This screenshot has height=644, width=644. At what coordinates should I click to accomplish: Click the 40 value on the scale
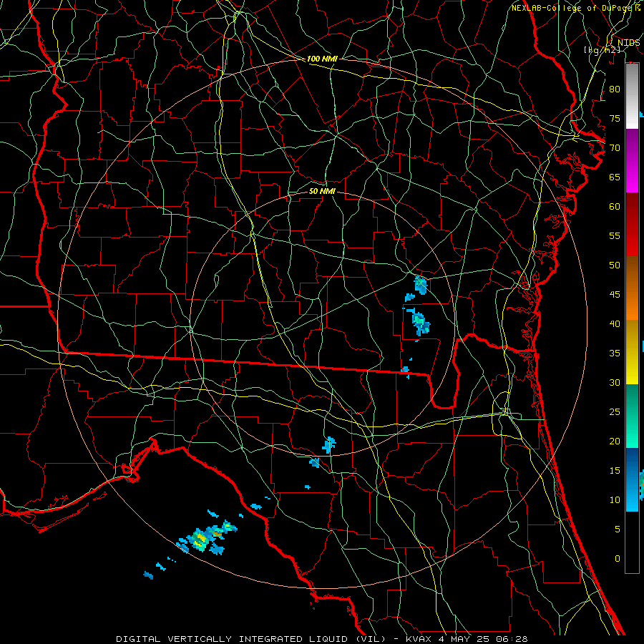coord(615,323)
